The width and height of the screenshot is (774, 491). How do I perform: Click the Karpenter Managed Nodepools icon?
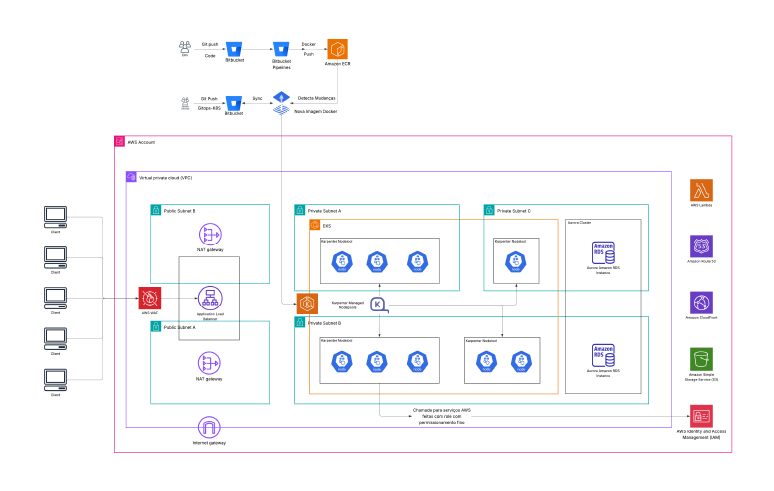[379, 305]
